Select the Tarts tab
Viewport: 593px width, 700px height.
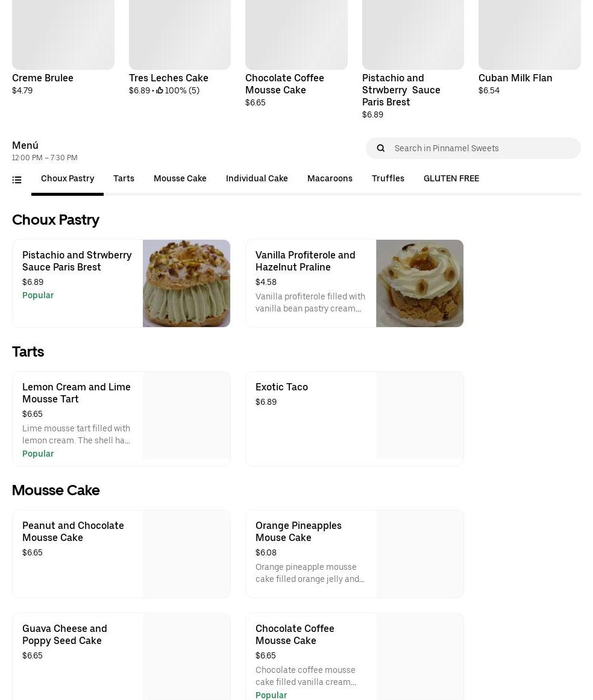[124, 178]
